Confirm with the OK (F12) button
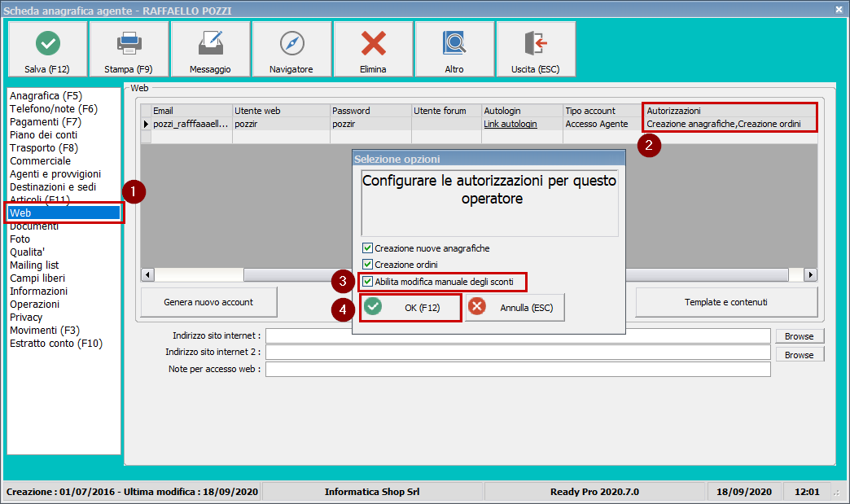The width and height of the screenshot is (850, 504). click(411, 307)
